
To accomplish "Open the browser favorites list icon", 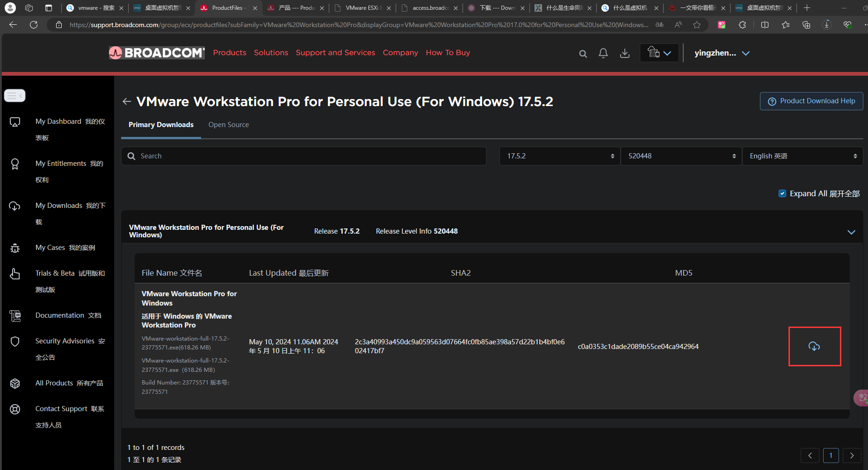I will (786, 25).
